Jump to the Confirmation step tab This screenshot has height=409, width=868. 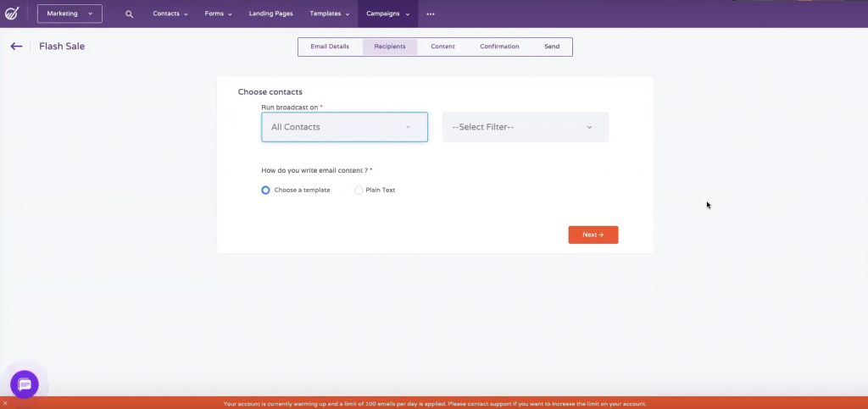click(499, 47)
